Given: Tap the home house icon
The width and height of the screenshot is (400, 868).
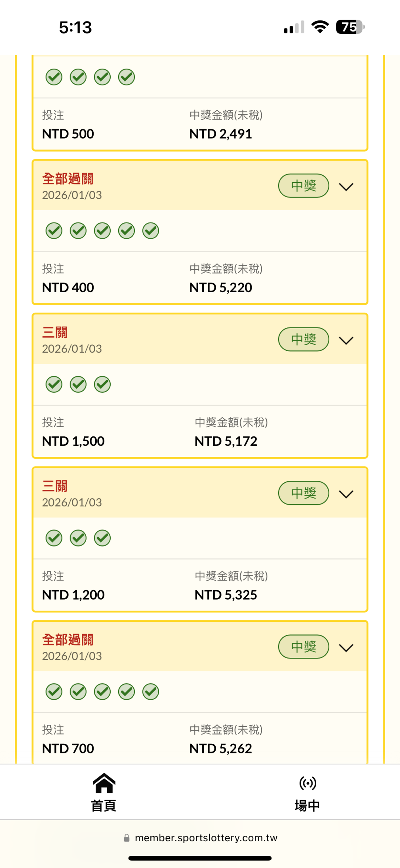Looking at the screenshot, I should coord(104,783).
